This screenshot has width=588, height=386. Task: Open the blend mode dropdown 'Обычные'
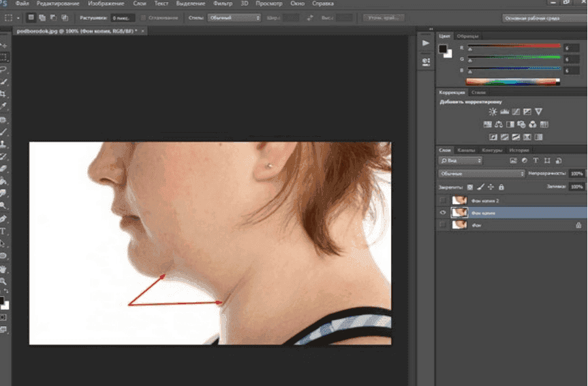click(482, 174)
